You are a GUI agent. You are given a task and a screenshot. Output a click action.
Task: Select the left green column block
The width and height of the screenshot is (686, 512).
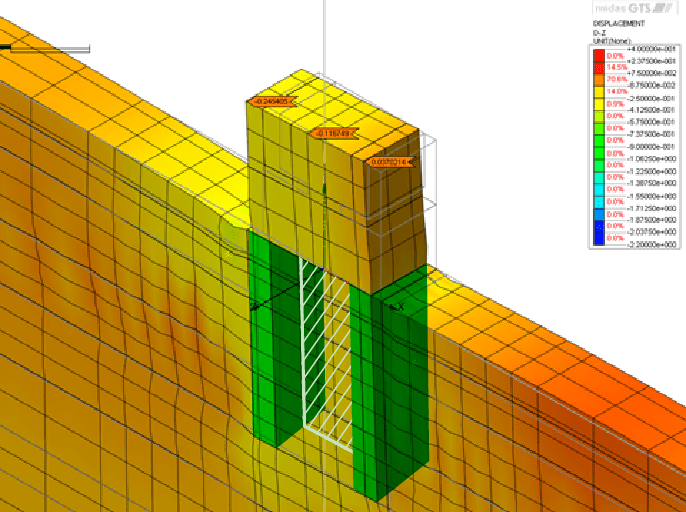point(268,350)
